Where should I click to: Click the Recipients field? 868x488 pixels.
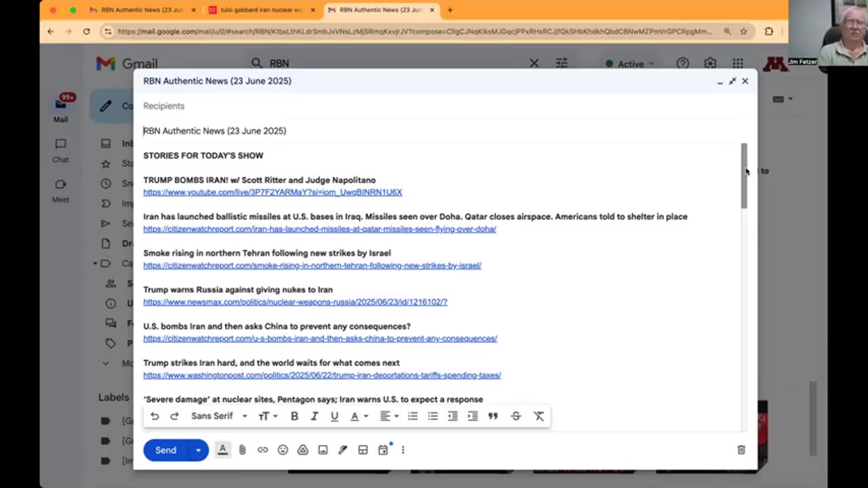443,106
